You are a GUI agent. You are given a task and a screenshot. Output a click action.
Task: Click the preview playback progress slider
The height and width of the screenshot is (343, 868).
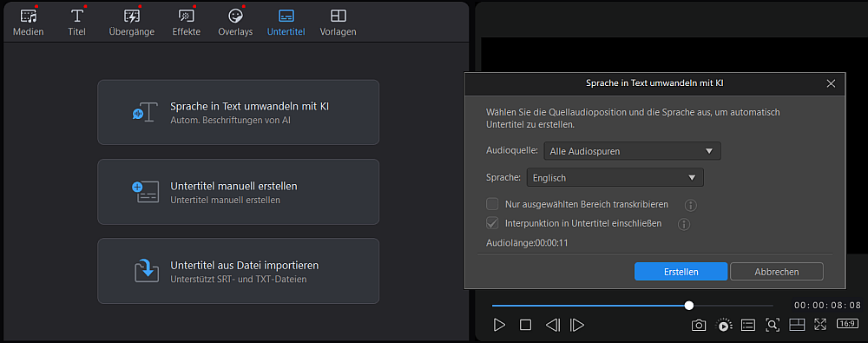[632, 306]
